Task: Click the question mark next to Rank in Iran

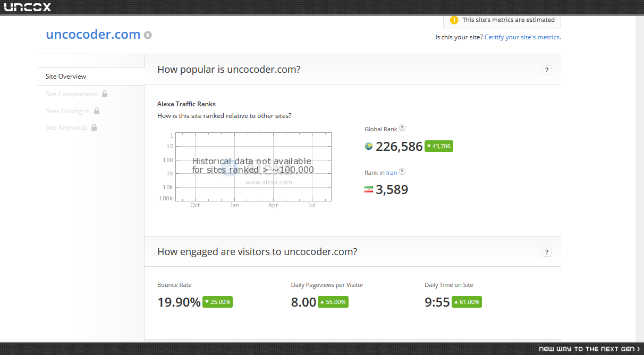Action: tap(402, 172)
